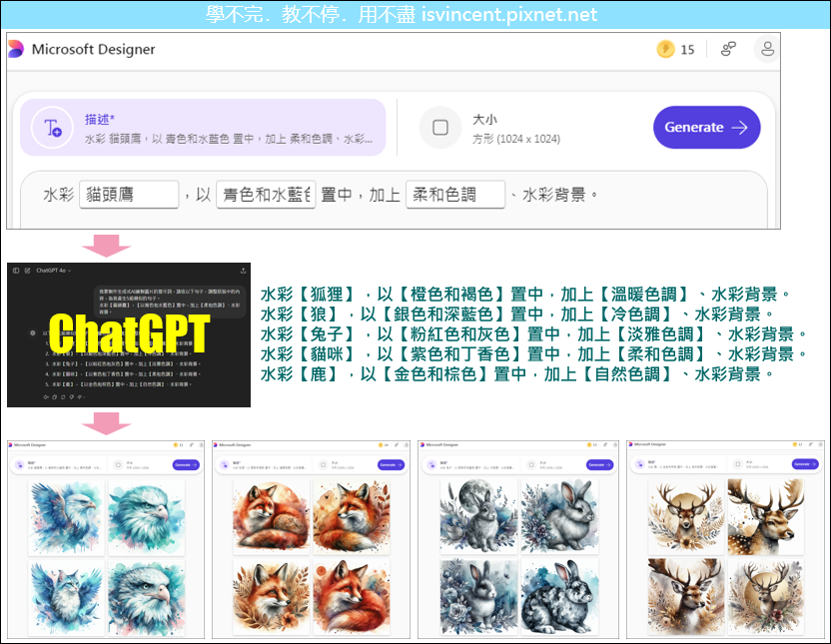
Task: Click the text-plus description icon in the main Designer
Action: tap(52, 128)
